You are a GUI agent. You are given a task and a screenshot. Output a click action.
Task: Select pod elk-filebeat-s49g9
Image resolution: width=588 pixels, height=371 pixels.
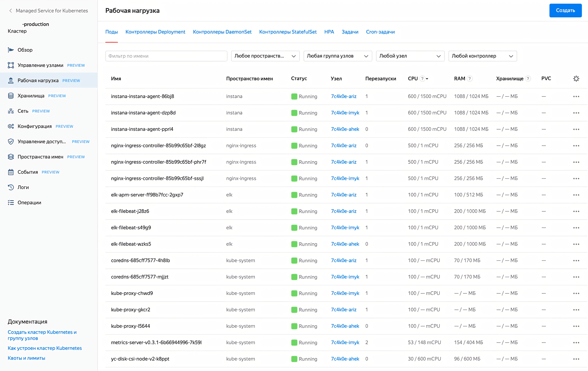(131, 227)
